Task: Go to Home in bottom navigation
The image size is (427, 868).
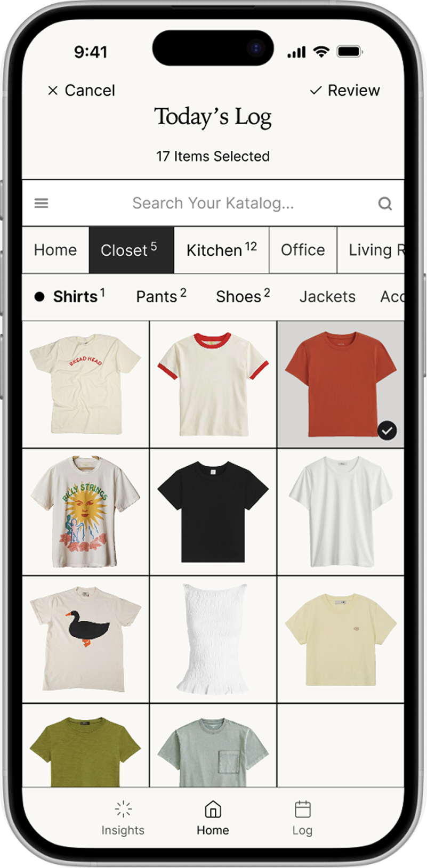Action: tap(213, 818)
